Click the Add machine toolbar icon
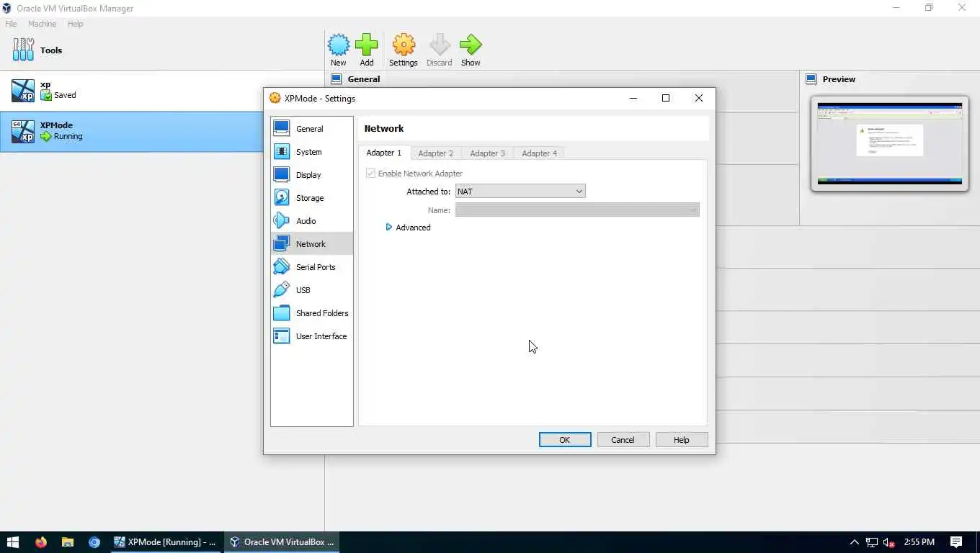This screenshot has width=980, height=553. (x=366, y=50)
